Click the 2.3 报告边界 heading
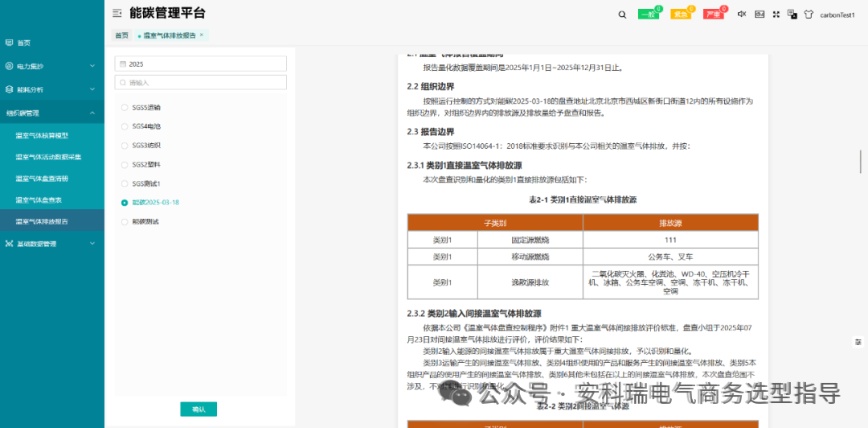The image size is (868, 428). [431, 132]
